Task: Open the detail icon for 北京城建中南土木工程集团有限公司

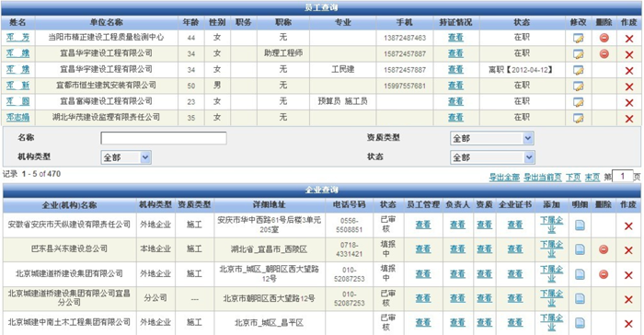Action: [580, 323]
